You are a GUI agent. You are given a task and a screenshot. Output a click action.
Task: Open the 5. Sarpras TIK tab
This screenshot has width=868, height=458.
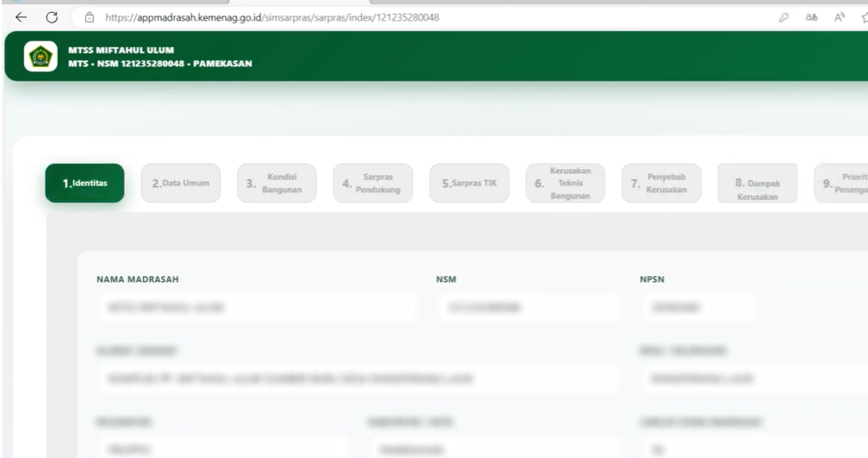tap(470, 183)
